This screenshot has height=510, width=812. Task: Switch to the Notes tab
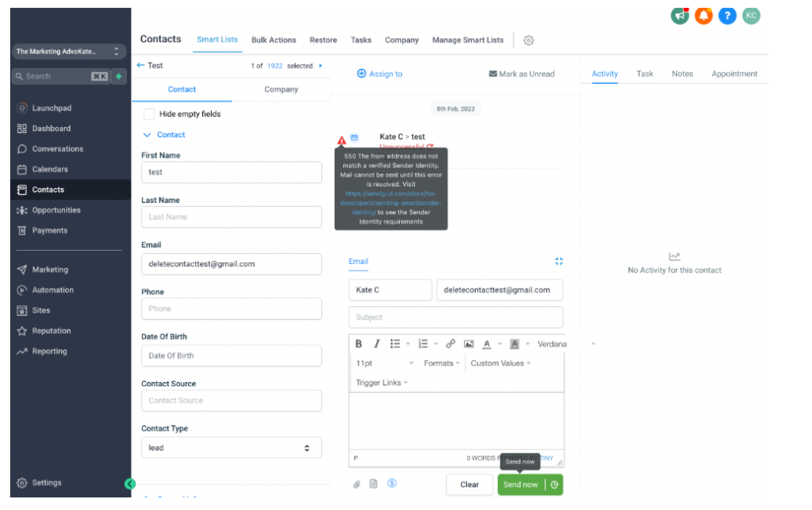point(682,74)
